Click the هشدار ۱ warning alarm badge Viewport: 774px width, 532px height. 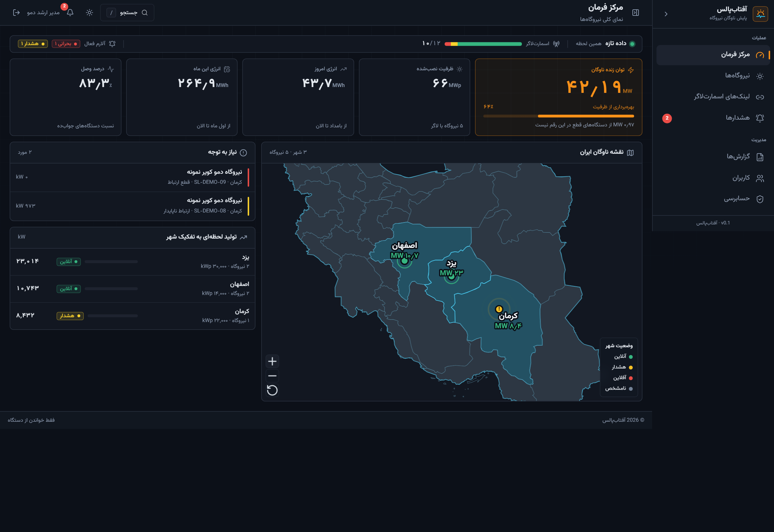[x=33, y=44]
